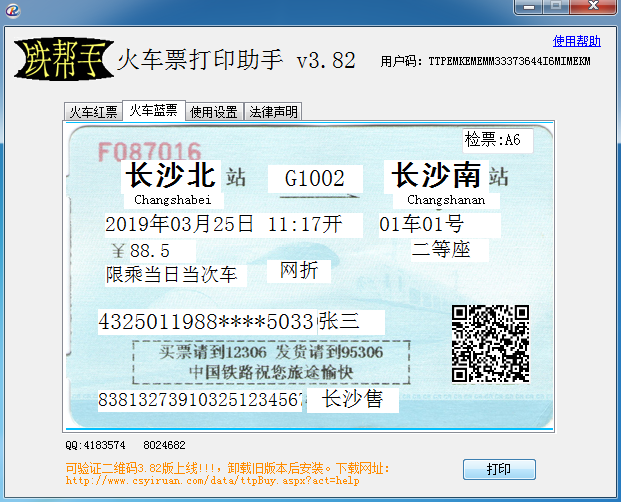Switch to the 火车红票 tab
Screen dimensions: 621x502
(x=93, y=112)
